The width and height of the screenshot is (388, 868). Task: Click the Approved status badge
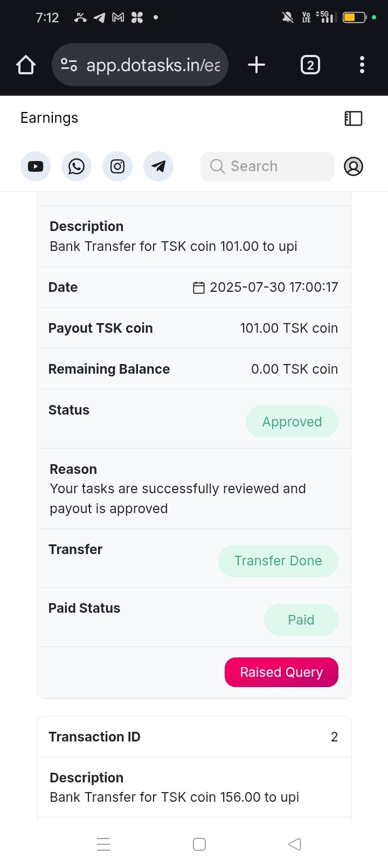click(x=292, y=422)
